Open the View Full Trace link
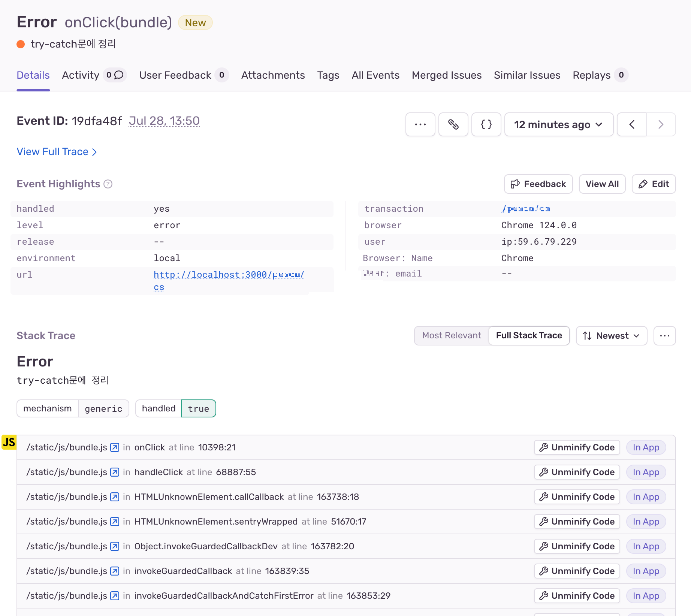 57,152
